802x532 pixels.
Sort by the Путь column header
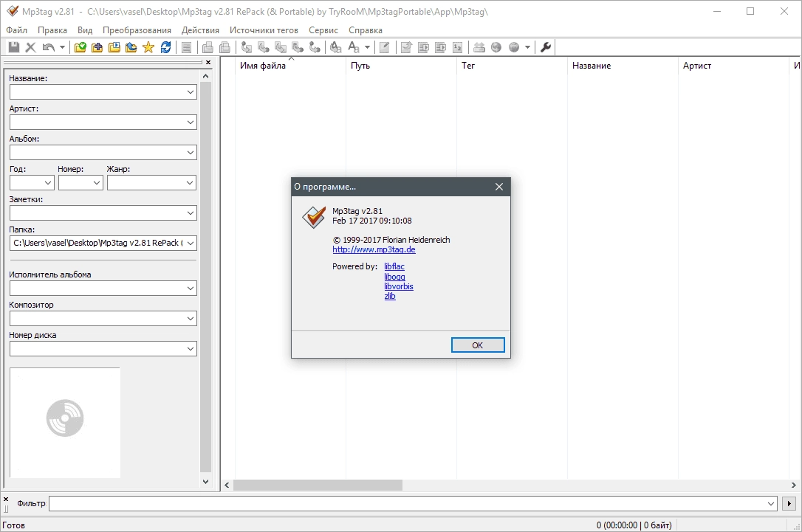point(402,66)
